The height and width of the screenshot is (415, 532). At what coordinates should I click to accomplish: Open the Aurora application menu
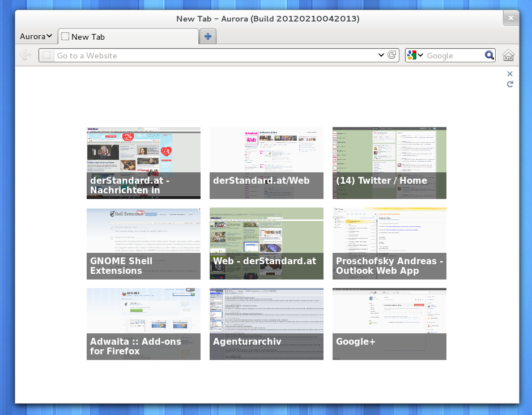(x=36, y=36)
